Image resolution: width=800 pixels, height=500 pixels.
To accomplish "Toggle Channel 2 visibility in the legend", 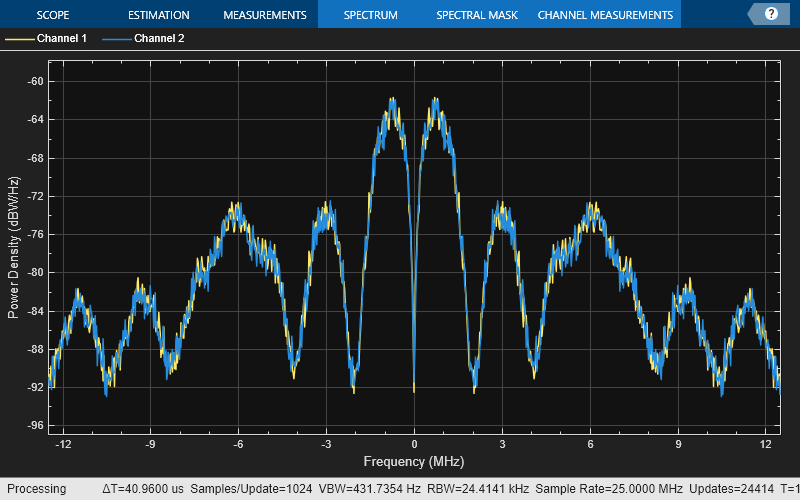I will point(158,39).
